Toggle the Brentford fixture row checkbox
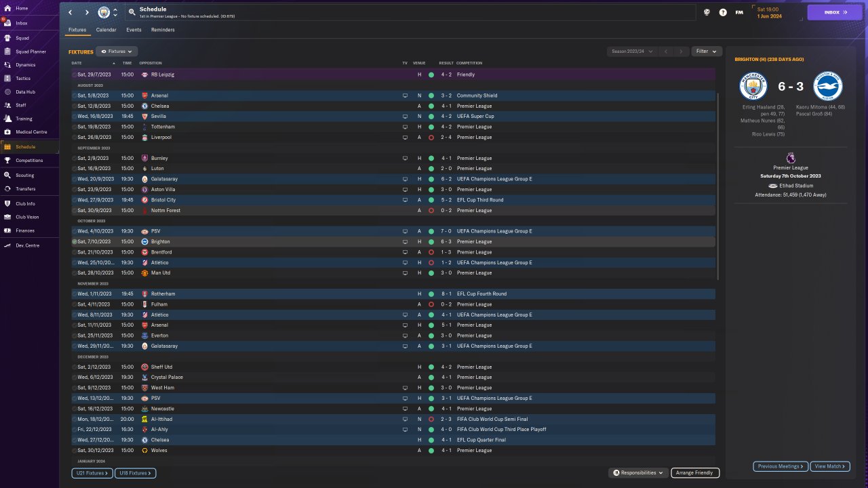The height and width of the screenshot is (488, 868). (x=75, y=252)
